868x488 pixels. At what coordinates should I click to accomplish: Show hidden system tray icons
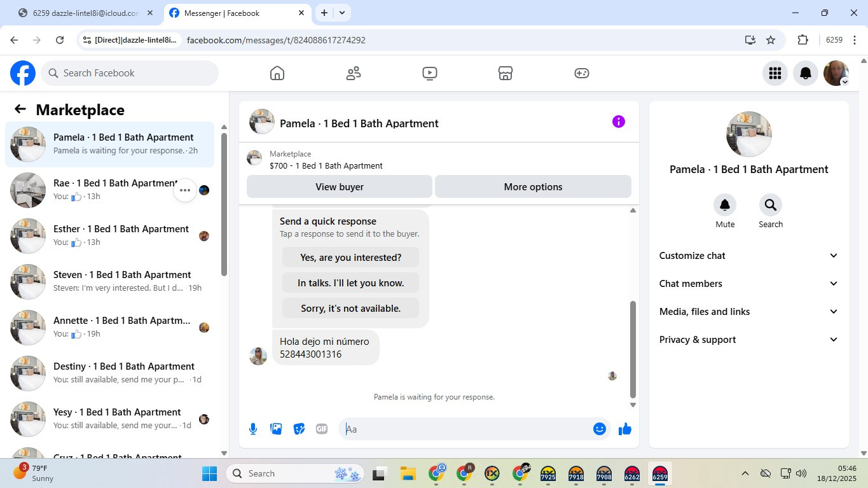[745, 473]
